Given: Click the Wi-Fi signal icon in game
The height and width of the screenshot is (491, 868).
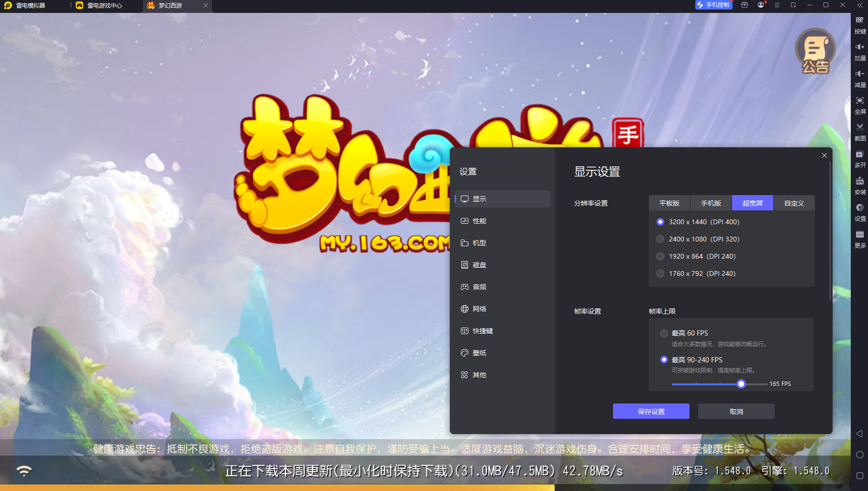Looking at the screenshot, I should pyautogui.click(x=24, y=470).
